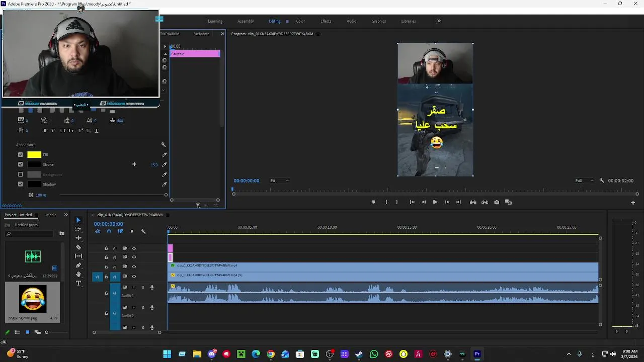Select the Razor tool
644x362 pixels.
[x=78, y=247]
